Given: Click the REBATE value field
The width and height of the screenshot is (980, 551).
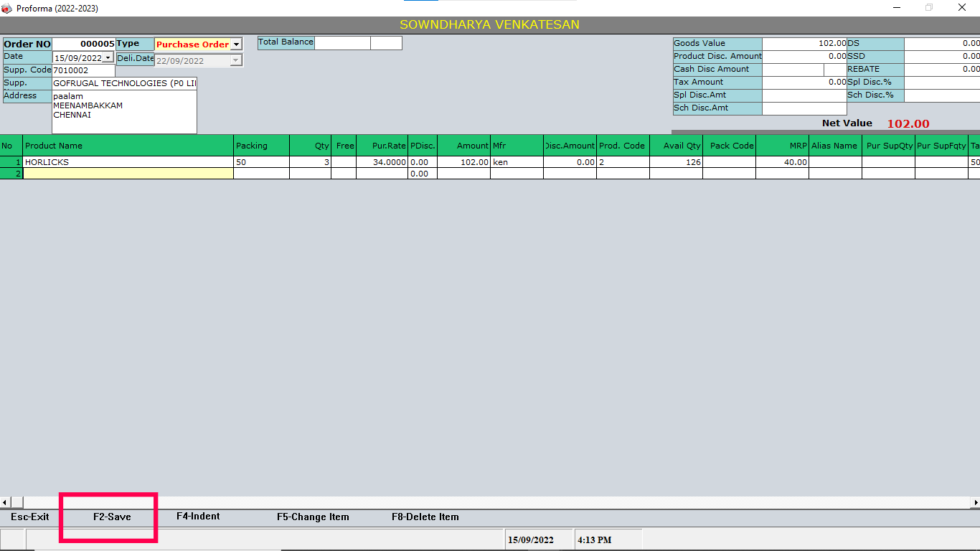Looking at the screenshot, I should tap(942, 70).
